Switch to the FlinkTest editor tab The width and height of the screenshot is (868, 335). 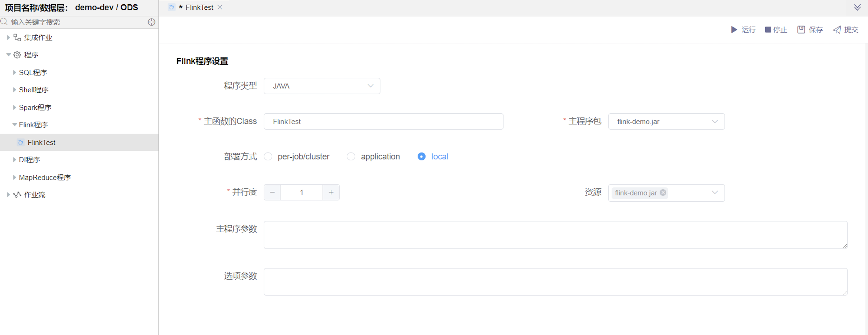[x=199, y=7]
